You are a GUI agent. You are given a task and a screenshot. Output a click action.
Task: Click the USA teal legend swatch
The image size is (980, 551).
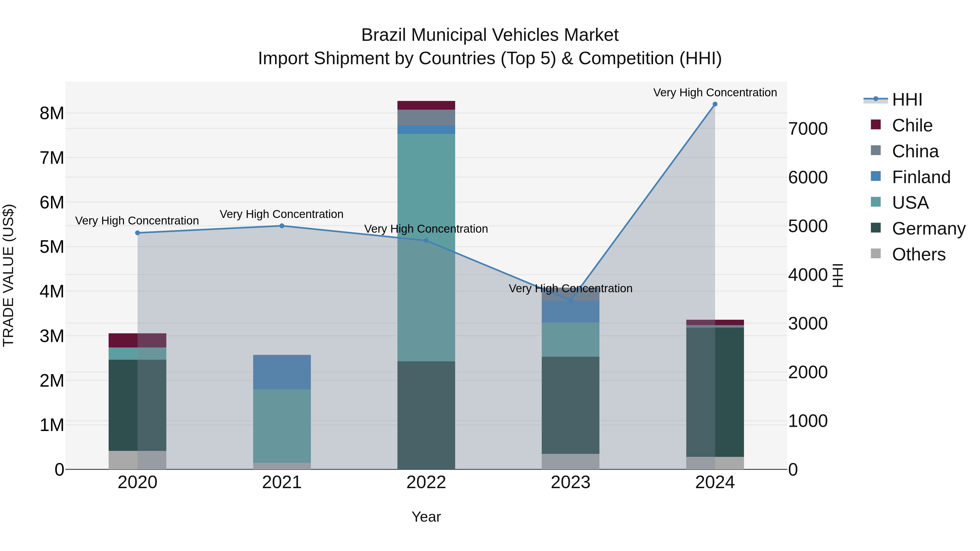[876, 202]
